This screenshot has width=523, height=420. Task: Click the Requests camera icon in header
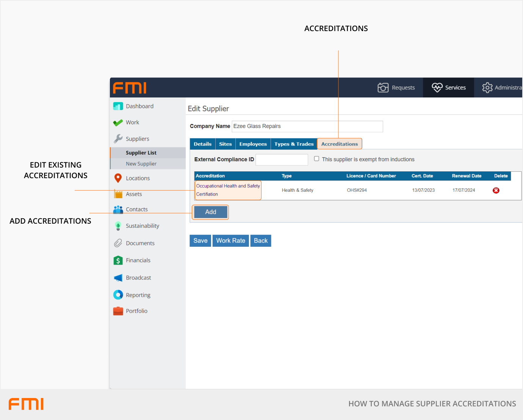pos(383,88)
